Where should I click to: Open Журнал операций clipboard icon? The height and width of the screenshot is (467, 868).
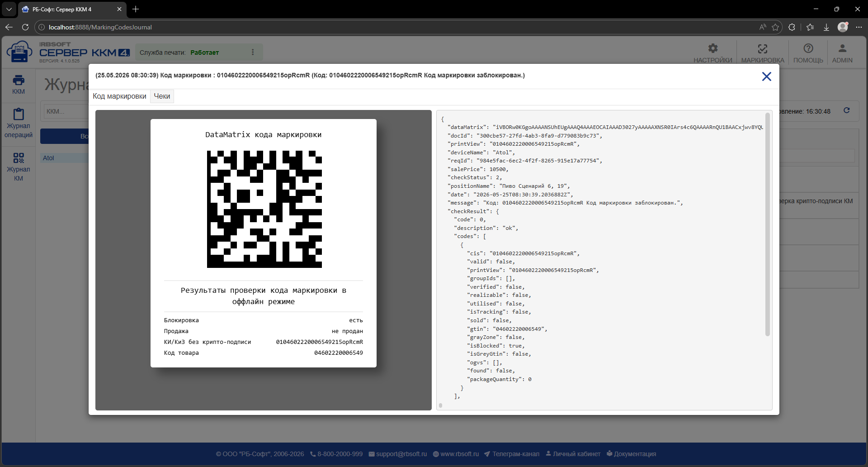[x=19, y=114]
